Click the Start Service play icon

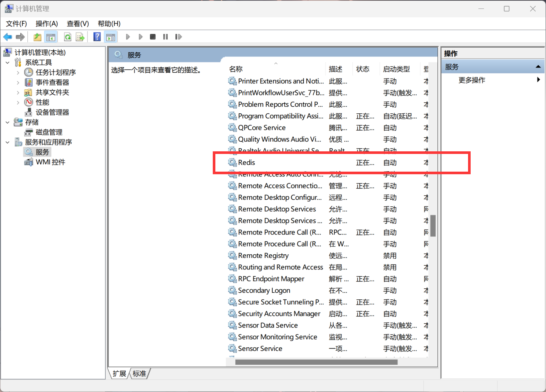(x=128, y=37)
